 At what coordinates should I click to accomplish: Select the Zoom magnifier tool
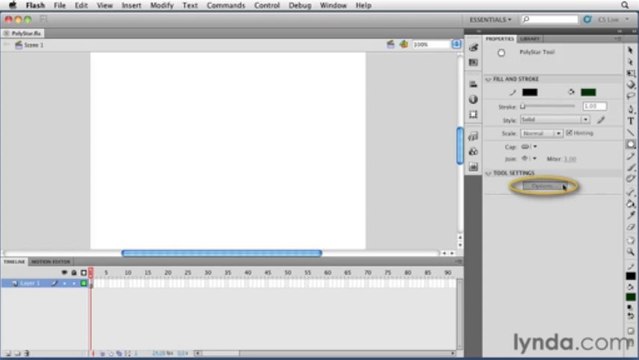coord(630,252)
